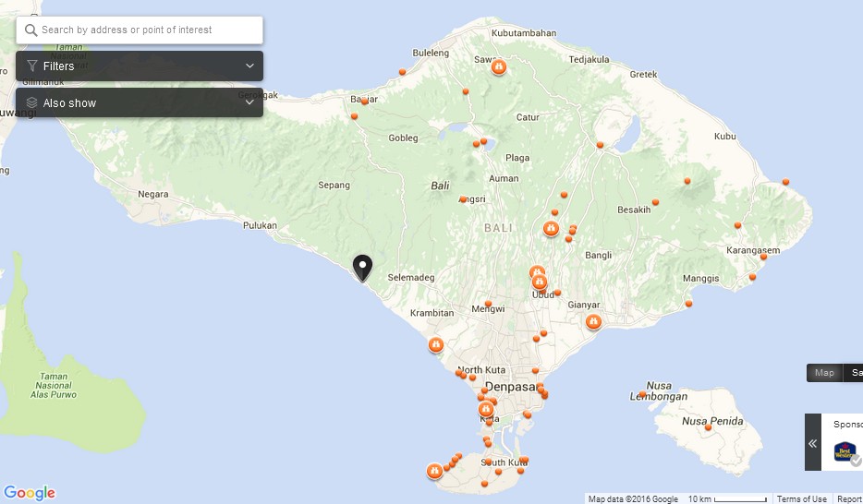
Task: Expand the Filters dropdown
Action: click(140, 66)
